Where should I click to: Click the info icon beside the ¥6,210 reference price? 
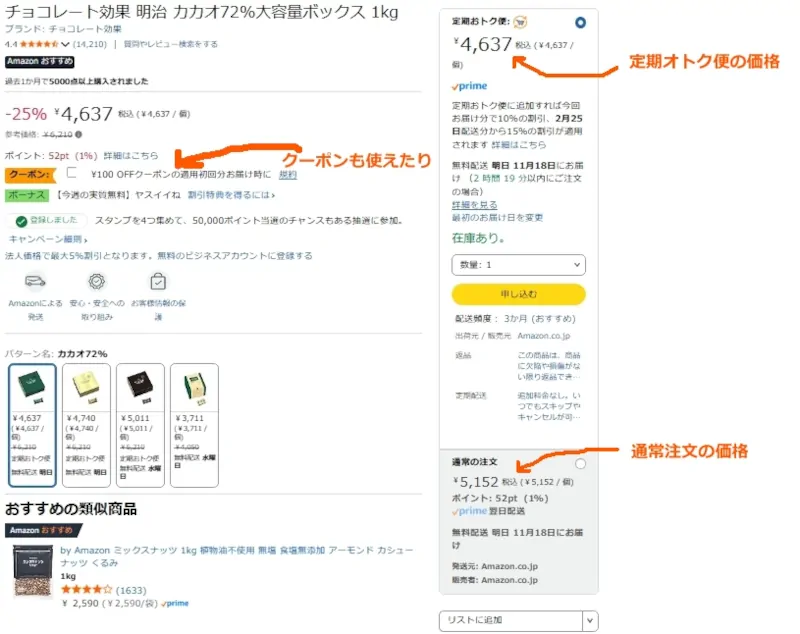[x=79, y=134]
